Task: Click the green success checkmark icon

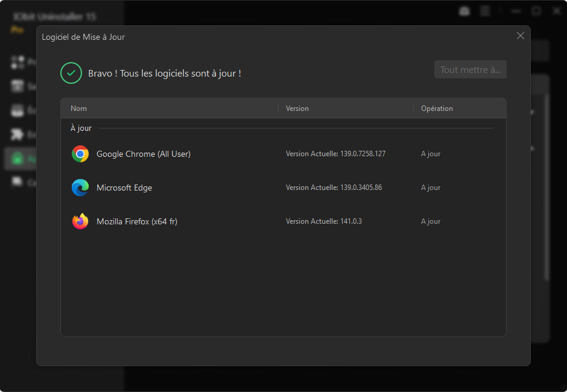Action: tap(71, 73)
